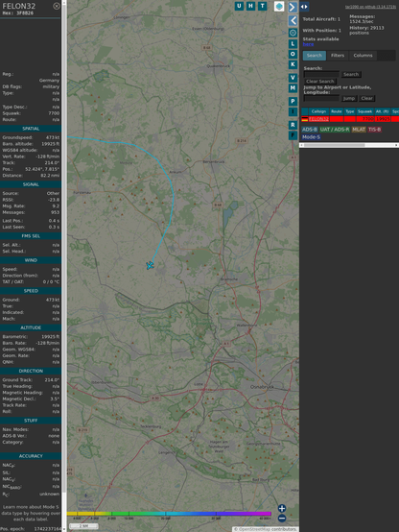Click the Search button beside the input
Image resolution: width=399 pixels, height=532 pixels.
pyautogui.click(x=351, y=74)
